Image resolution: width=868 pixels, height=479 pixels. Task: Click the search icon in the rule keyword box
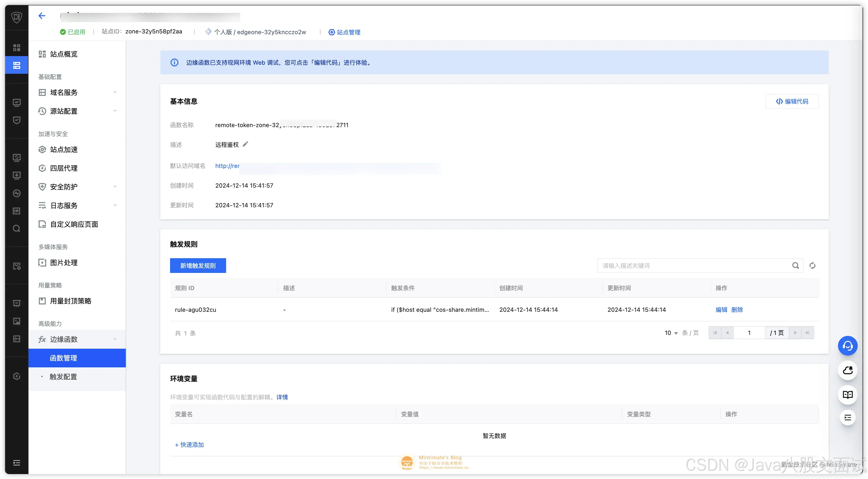(x=796, y=266)
